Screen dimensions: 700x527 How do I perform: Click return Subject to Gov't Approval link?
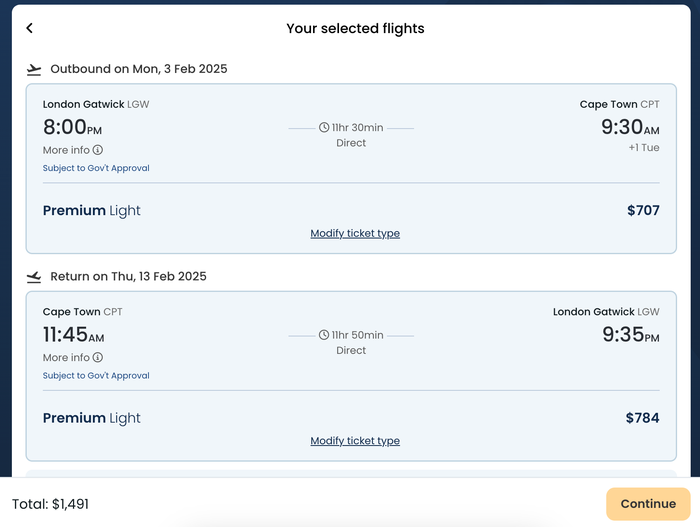tap(96, 376)
